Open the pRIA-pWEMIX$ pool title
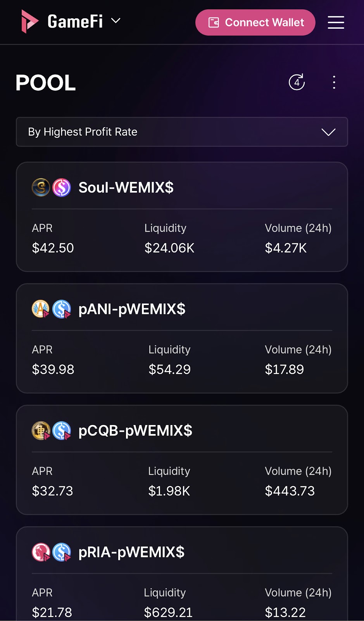 tap(131, 552)
